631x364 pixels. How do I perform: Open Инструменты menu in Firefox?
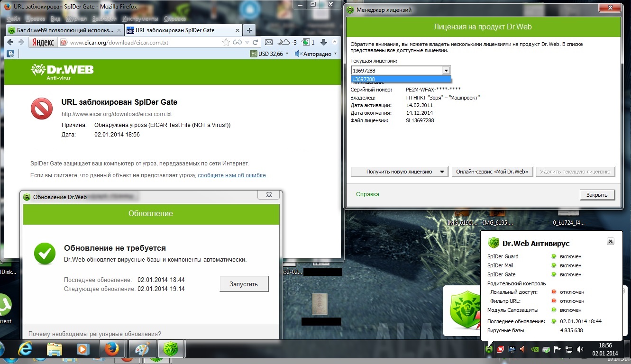pos(140,19)
